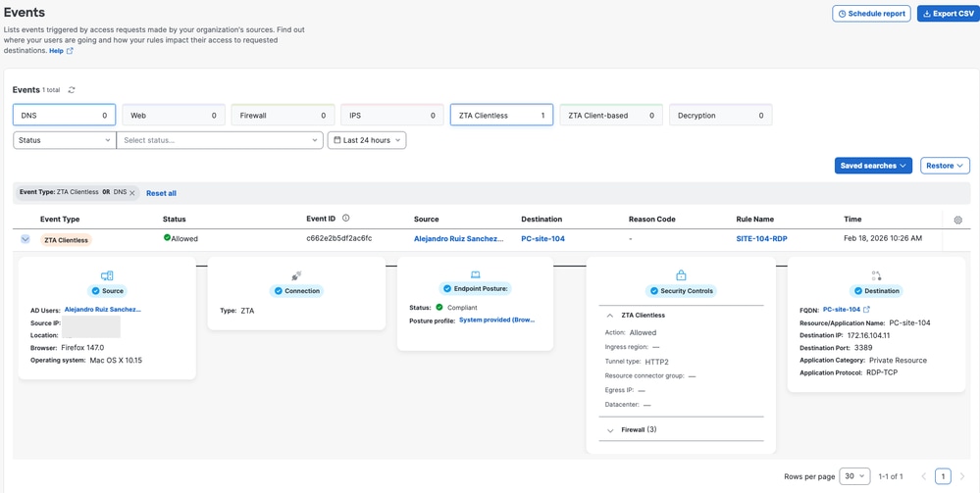980x493 pixels.
Task: Open the Last 24 hours time range
Action: pos(366,140)
